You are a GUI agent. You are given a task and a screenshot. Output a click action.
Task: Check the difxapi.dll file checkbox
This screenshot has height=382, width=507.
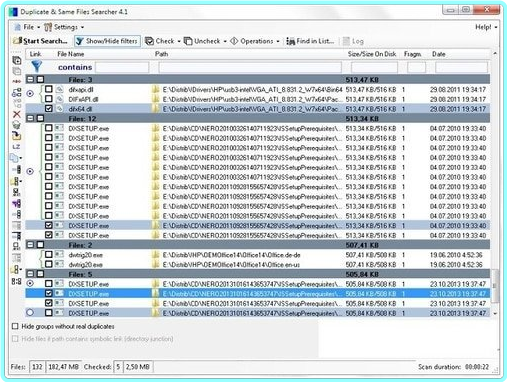49,89
